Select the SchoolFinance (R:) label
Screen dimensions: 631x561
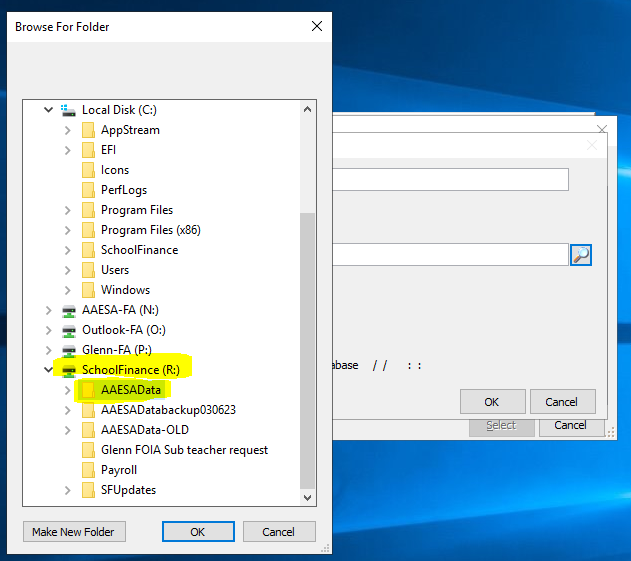click(131, 370)
